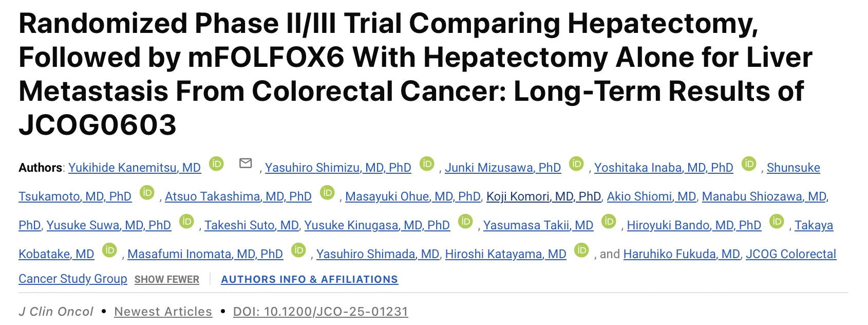This screenshot has width=868, height=325.
Task: Open ORCID icon beside Yusuke Kinugasa
Action: [x=465, y=222]
